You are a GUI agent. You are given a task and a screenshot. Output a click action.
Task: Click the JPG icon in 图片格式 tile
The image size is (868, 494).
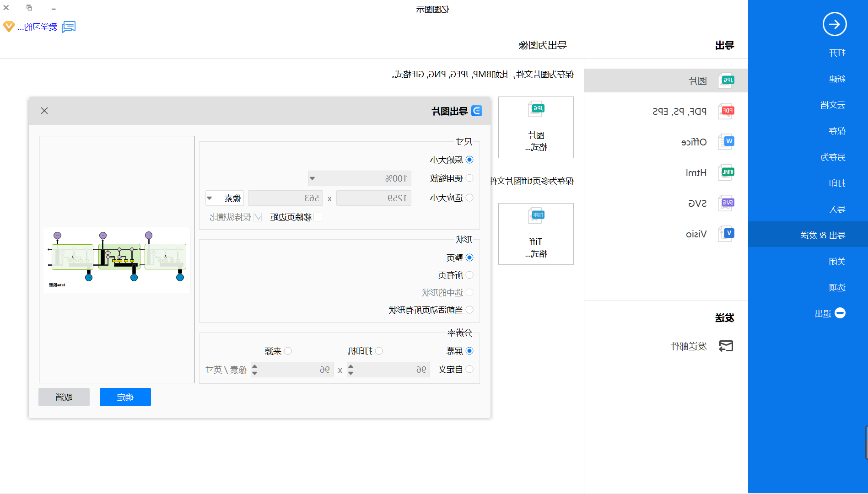[x=536, y=109]
